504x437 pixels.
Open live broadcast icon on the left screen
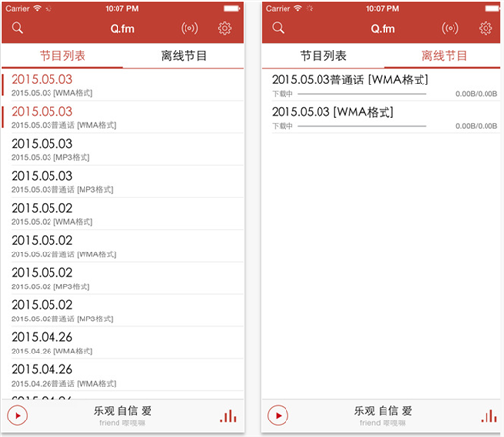(189, 28)
